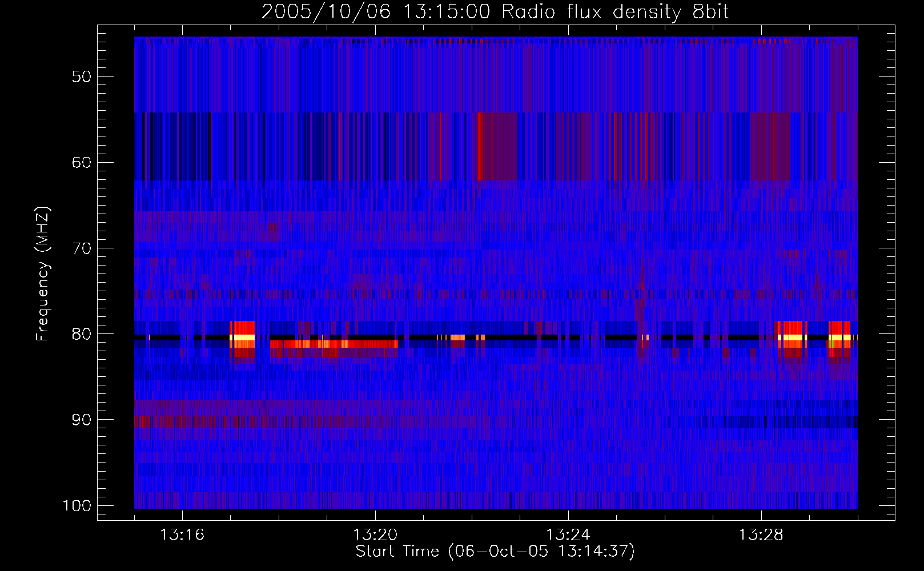Click the 13:16 time tick label

click(x=182, y=535)
